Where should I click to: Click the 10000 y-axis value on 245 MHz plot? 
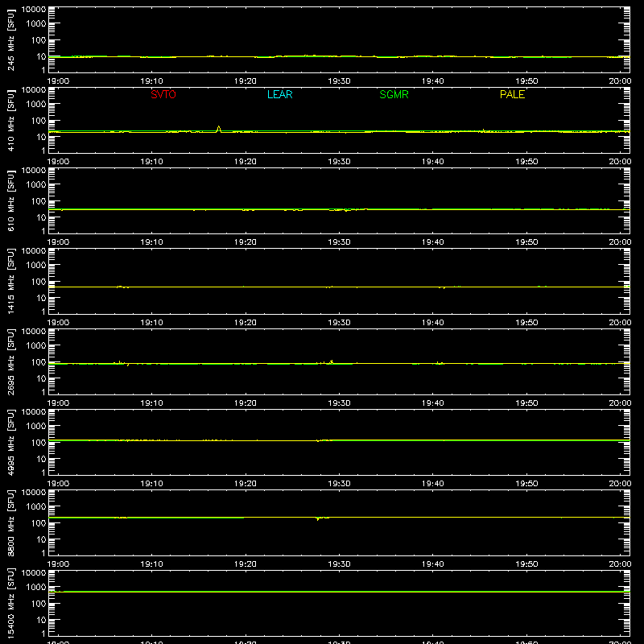34,10
